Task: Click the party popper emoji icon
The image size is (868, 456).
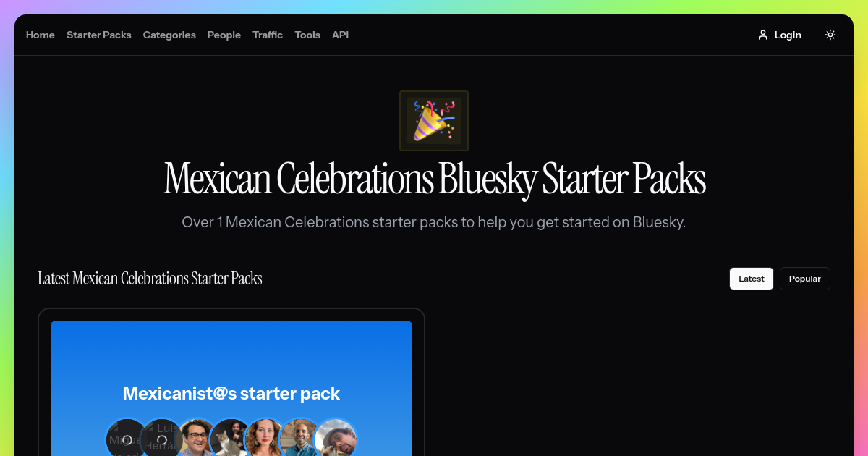Action: 434,121
